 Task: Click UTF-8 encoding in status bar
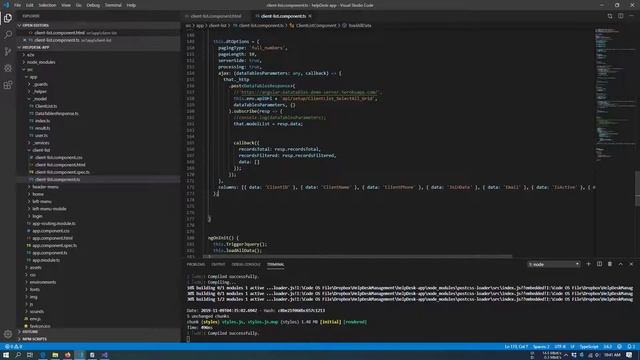click(560, 347)
